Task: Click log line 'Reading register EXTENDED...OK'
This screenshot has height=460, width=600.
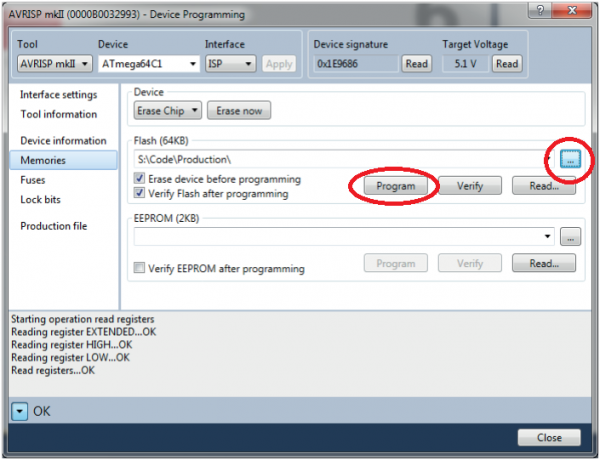Action: pos(83,332)
